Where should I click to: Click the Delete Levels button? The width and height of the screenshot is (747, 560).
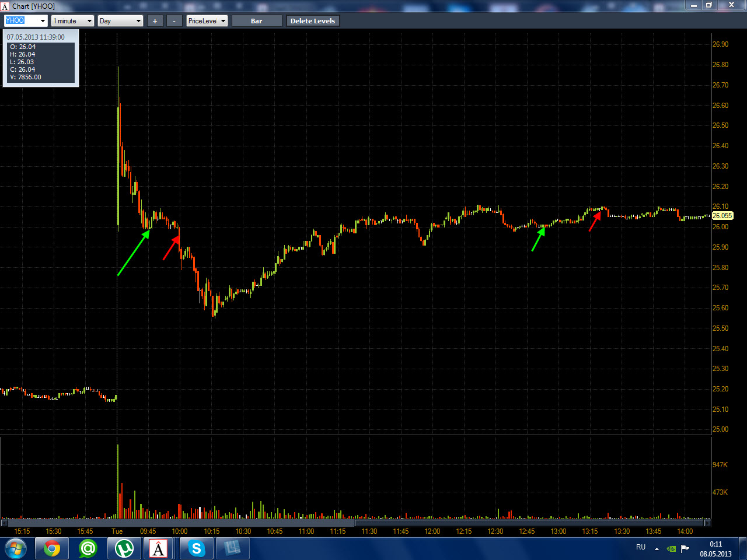(313, 21)
